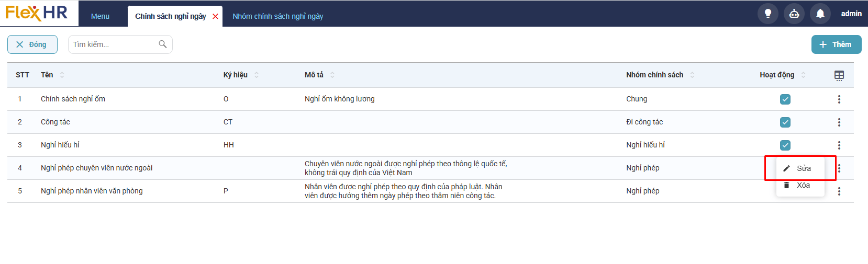The image size is (868, 264).
Task: Open the table column settings icon
Action: click(x=839, y=75)
